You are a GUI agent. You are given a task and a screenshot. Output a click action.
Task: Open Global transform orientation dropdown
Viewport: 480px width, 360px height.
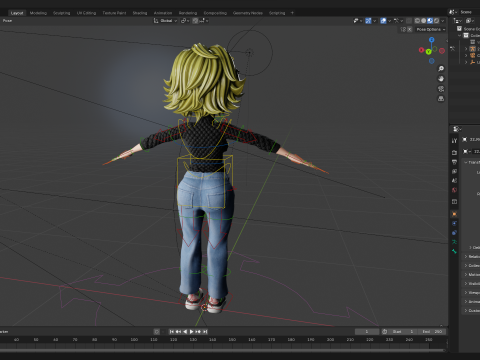pos(165,21)
